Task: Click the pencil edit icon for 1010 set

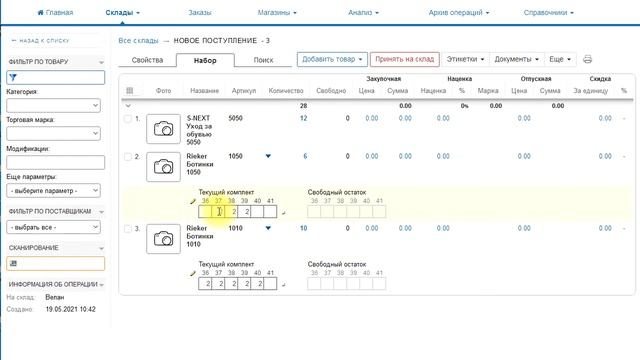Action: [x=193, y=273]
